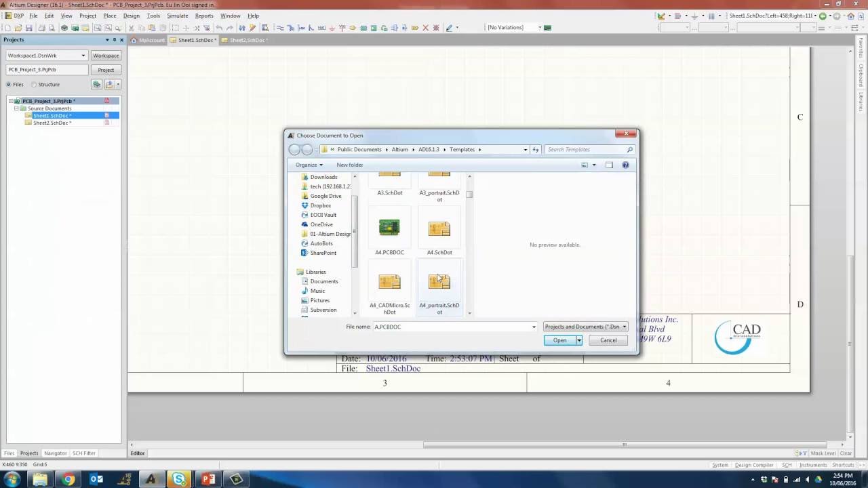
Task: Open the Organize dropdown menu
Action: pos(309,165)
